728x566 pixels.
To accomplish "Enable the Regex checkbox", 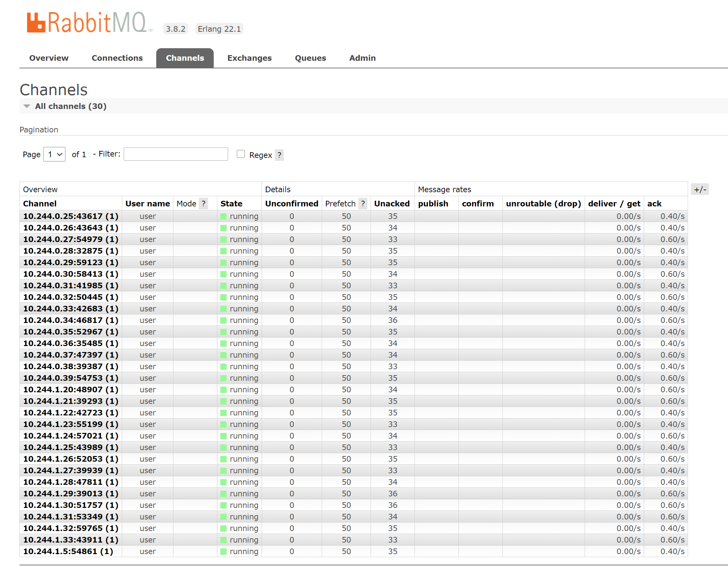I will coord(241,154).
